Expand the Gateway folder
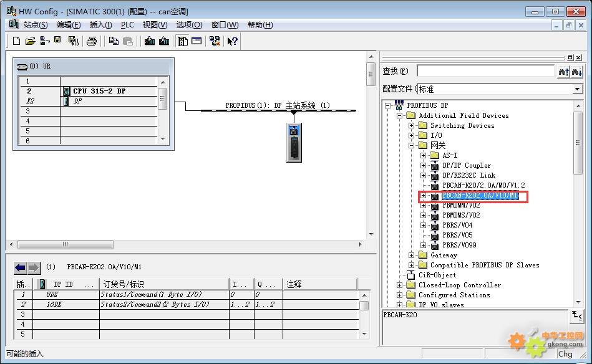The width and height of the screenshot is (592, 364). (x=412, y=256)
